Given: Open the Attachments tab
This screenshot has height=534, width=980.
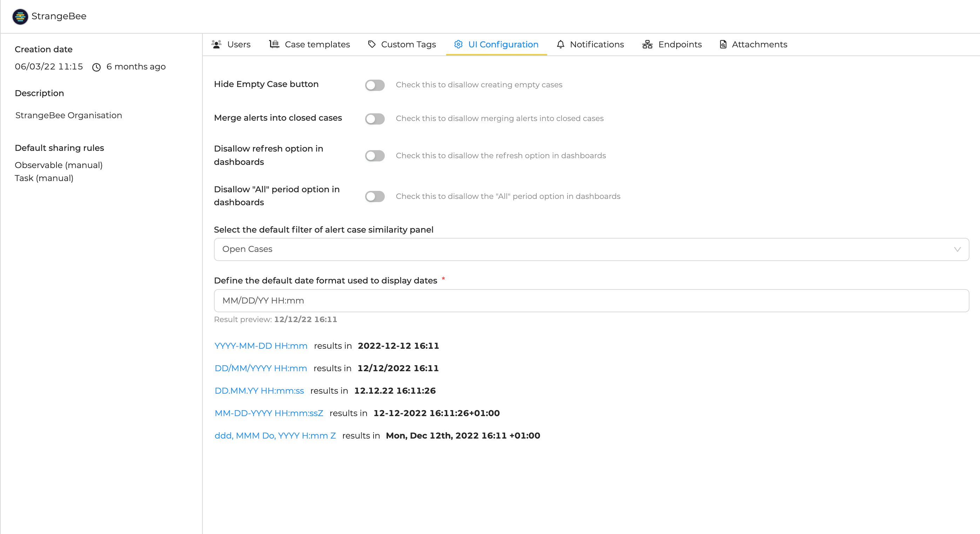Looking at the screenshot, I should coord(753,45).
